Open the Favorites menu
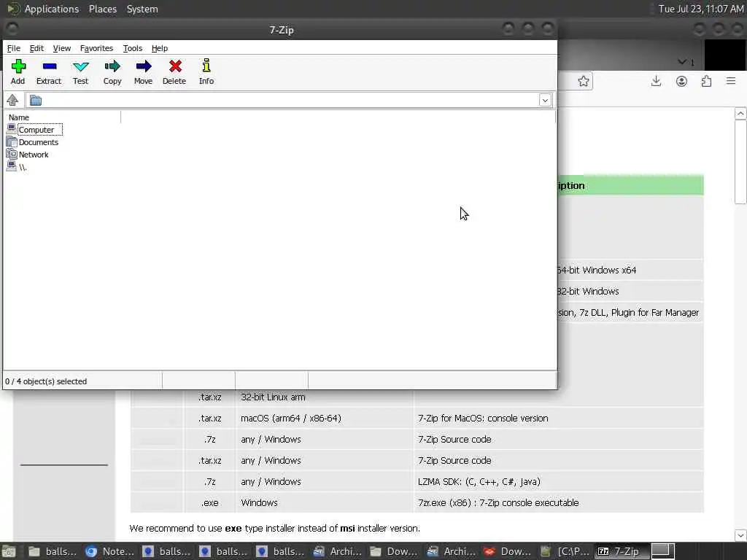The width and height of the screenshot is (747, 560). pyautogui.click(x=97, y=48)
